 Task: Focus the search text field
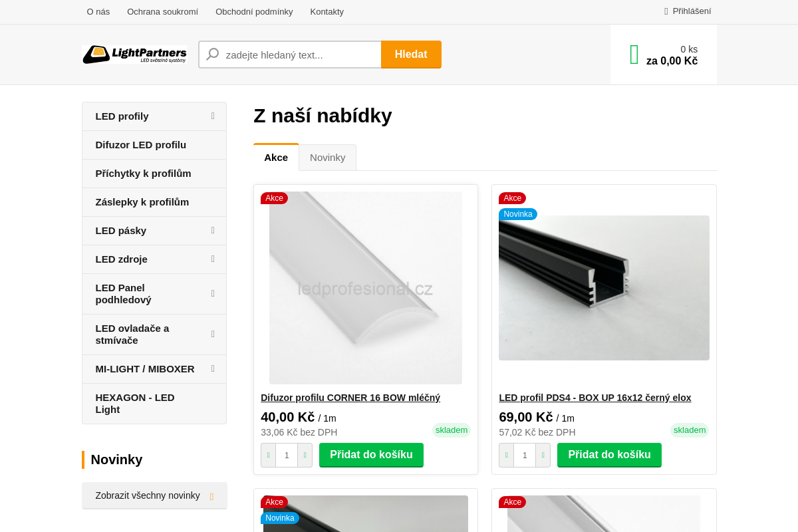click(299, 55)
